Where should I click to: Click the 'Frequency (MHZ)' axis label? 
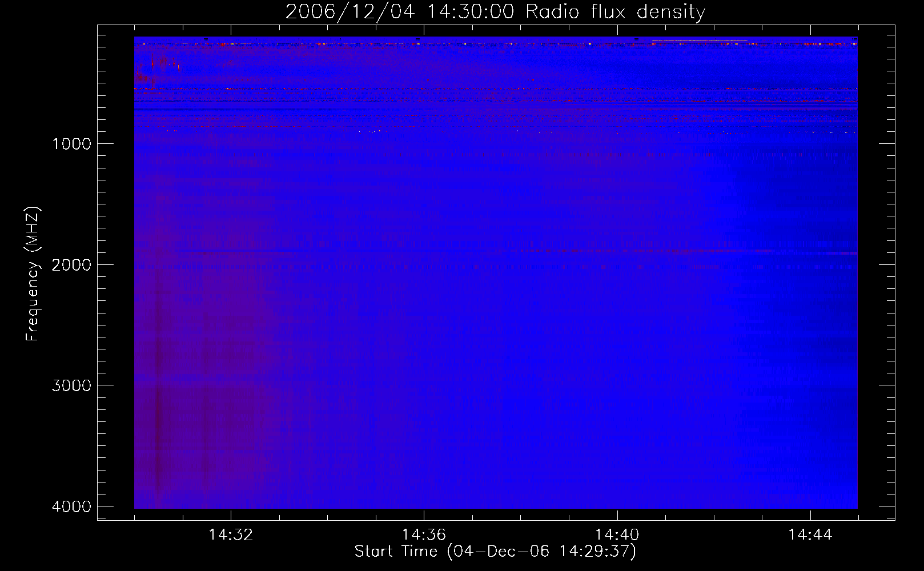point(33,274)
